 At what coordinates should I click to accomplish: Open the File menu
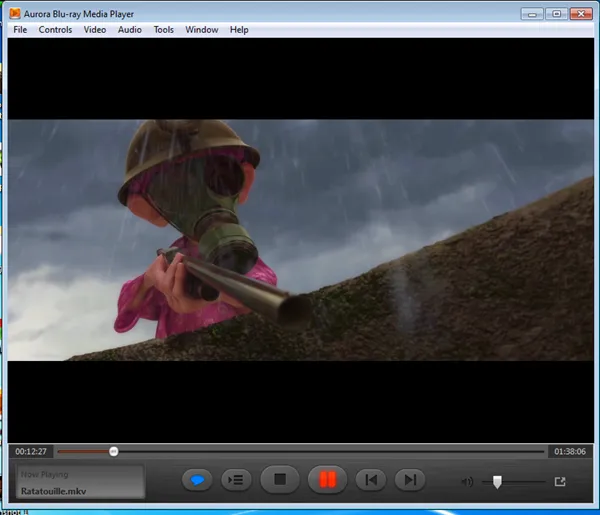[x=19, y=30]
